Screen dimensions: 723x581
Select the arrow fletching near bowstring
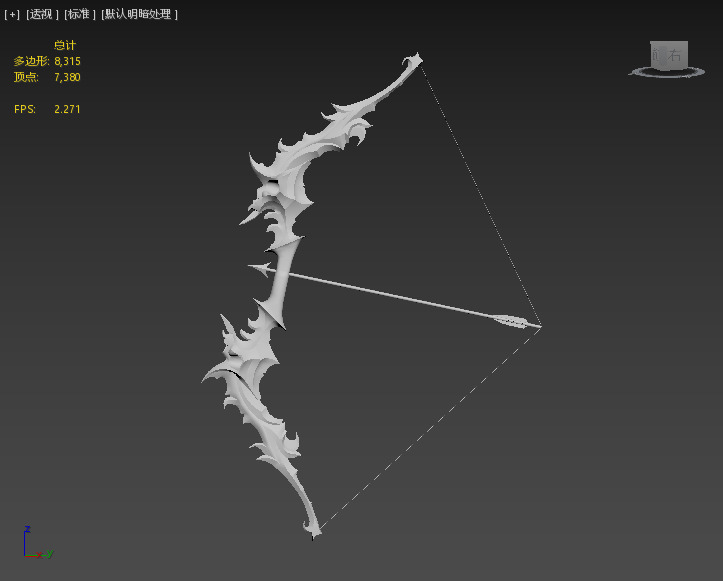tap(512, 320)
